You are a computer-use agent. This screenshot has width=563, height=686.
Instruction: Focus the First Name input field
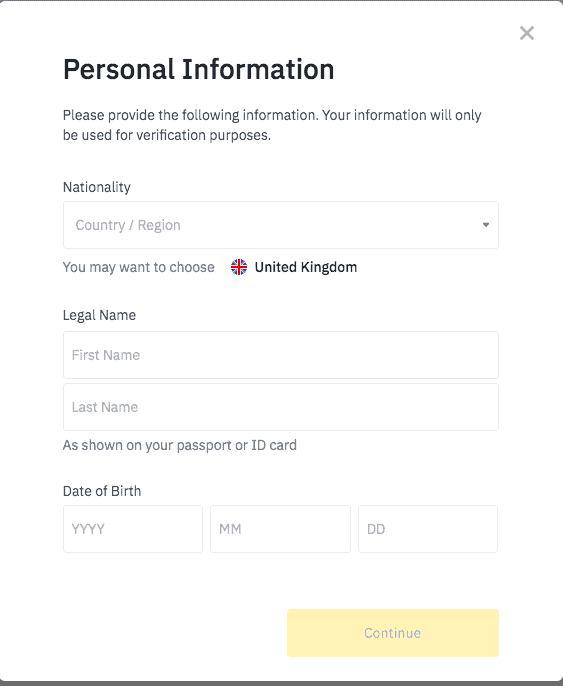point(281,355)
